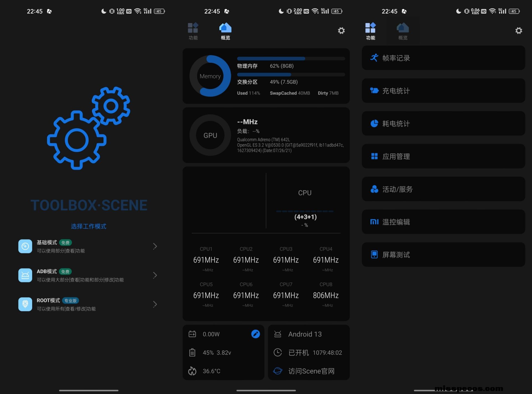
Task: Select the CPU7 frequency reading
Action: tap(286, 295)
